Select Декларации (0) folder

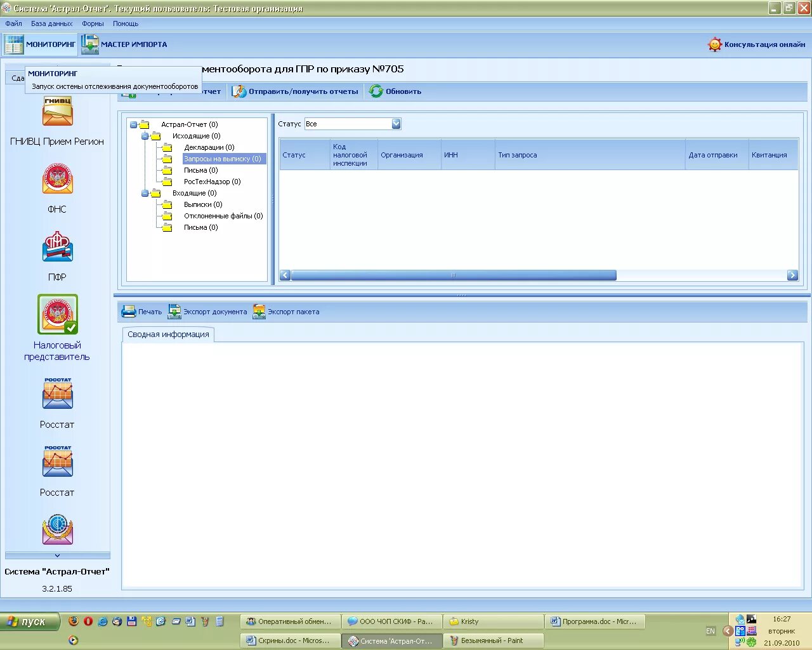(209, 147)
